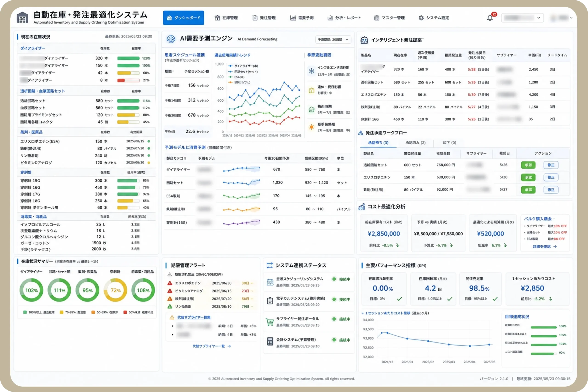Select the 却下 (0) tab
Screen dimensions: 588x392
449,143
